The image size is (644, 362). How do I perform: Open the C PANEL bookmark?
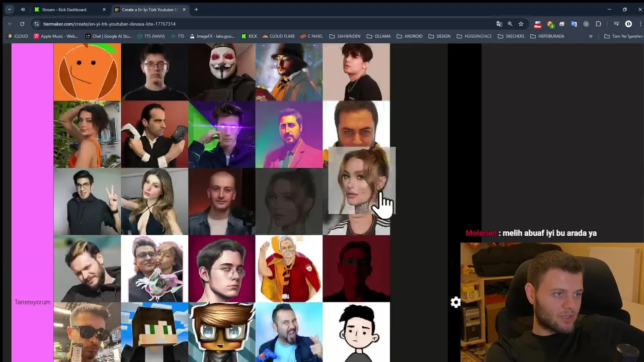tap(312, 36)
